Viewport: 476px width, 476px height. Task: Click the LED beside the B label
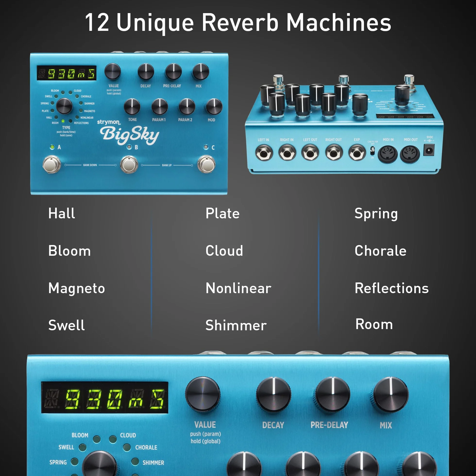(129, 147)
